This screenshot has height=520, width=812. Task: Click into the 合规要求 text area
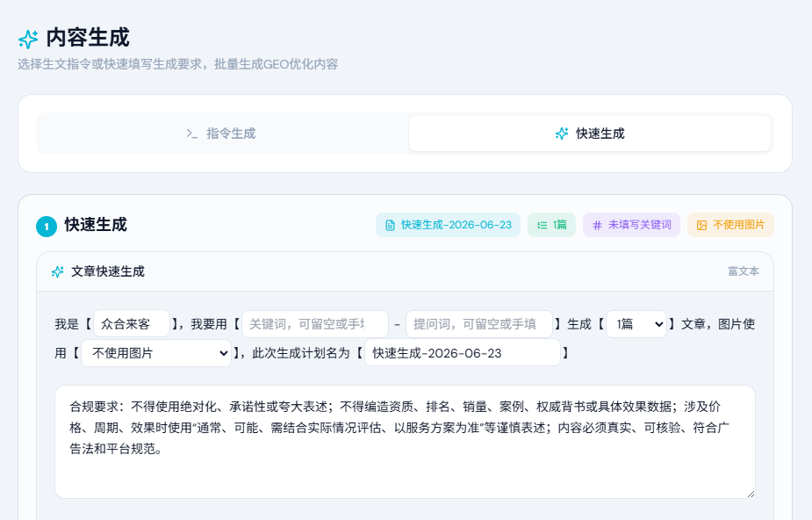pos(405,442)
